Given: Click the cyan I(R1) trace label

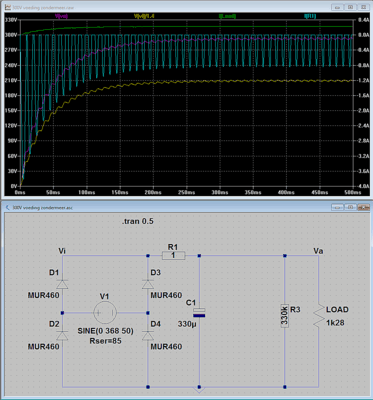Looking at the screenshot, I should pyautogui.click(x=310, y=16).
